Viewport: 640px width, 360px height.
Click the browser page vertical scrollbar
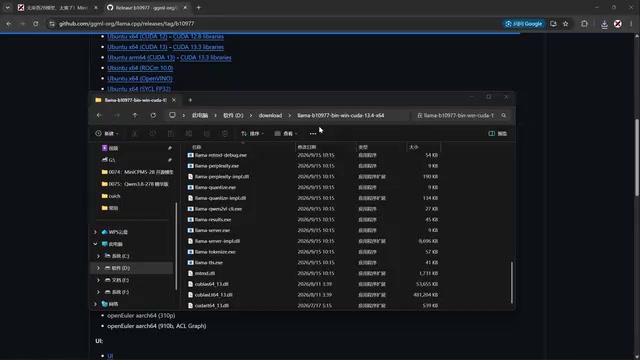(x=637, y=158)
